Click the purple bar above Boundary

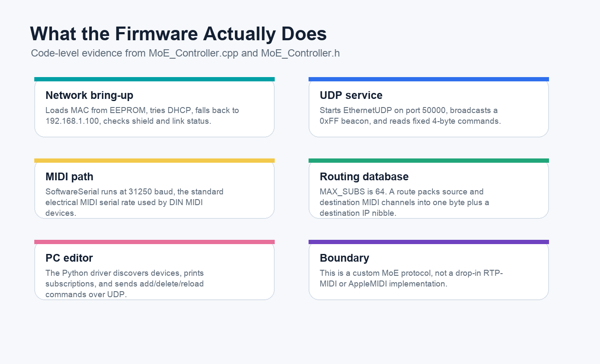pos(429,242)
